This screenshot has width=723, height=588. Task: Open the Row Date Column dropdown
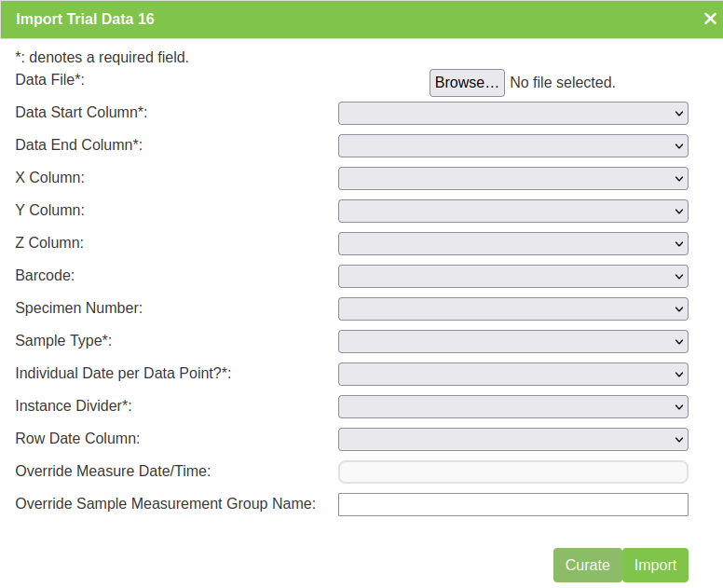(x=512, y=440)
